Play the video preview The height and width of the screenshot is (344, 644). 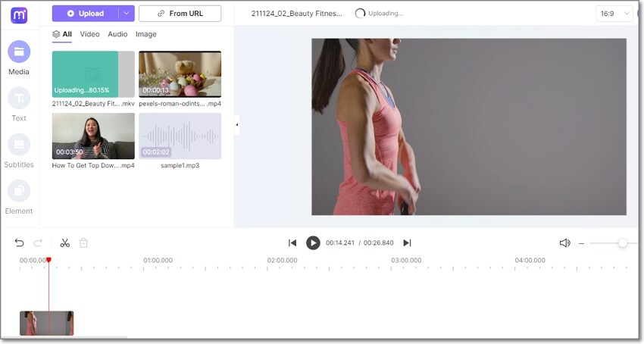pyautogui.click(x=313, y=243)
